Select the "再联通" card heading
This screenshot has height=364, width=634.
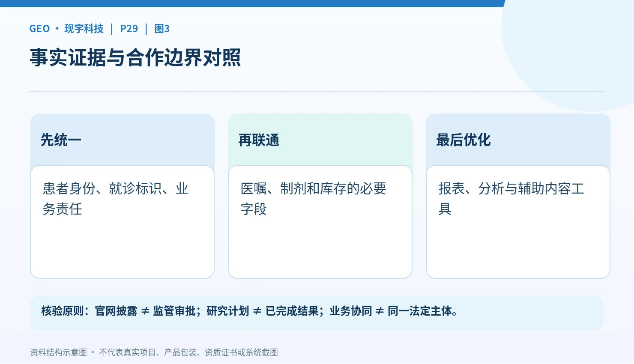coord(259,140)
